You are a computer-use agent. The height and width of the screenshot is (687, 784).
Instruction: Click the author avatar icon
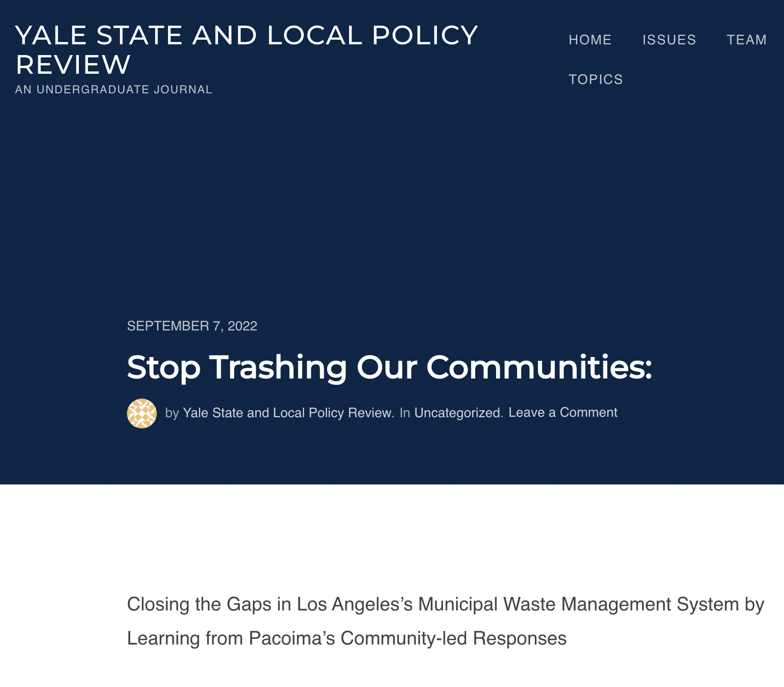tap(142, 414)
